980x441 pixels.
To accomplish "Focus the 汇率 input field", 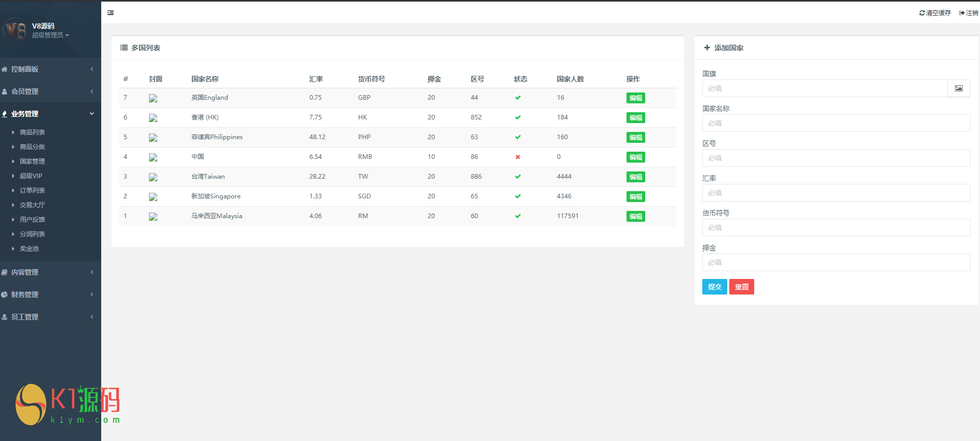I will pyautogui.click(x=836, y=193).
